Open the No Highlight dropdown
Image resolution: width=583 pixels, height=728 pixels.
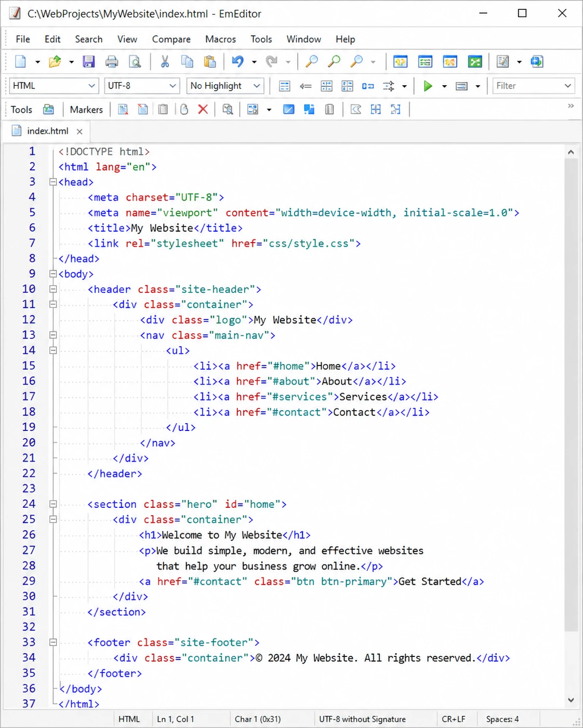pyautogui.click(x=225, y=86)
